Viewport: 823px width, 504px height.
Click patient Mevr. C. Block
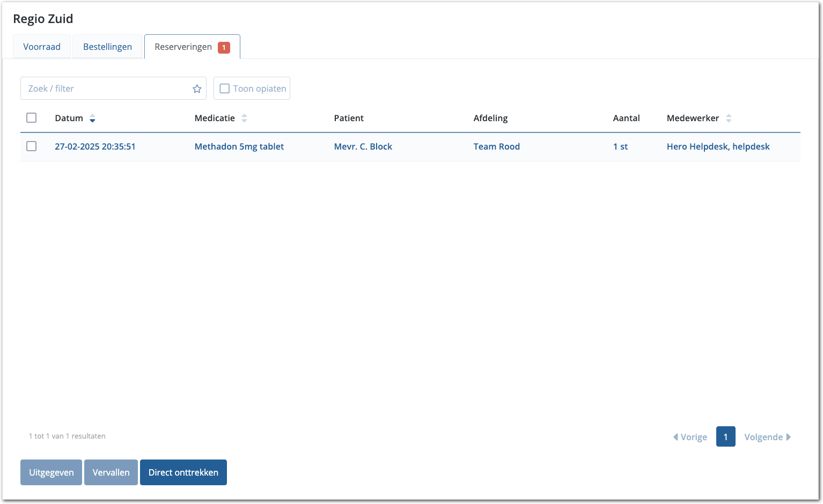363,146
